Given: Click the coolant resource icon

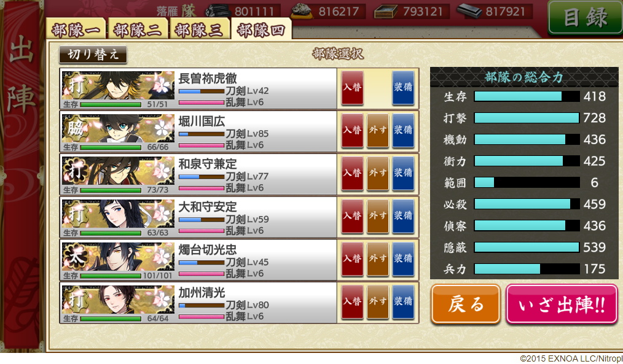Looking at the screenshot, I should pos(386,12).
